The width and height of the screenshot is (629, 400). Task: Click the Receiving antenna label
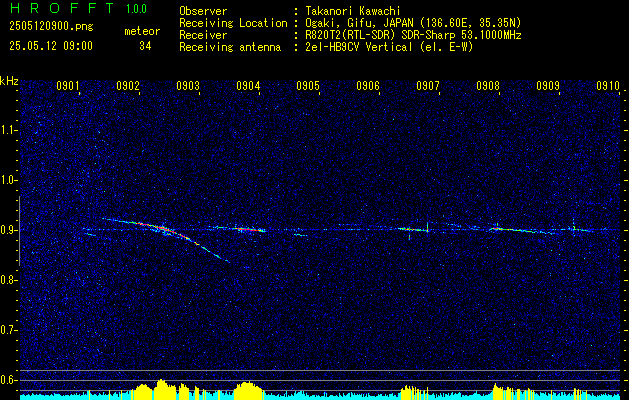pyautogui.click(x=230, y=47)
